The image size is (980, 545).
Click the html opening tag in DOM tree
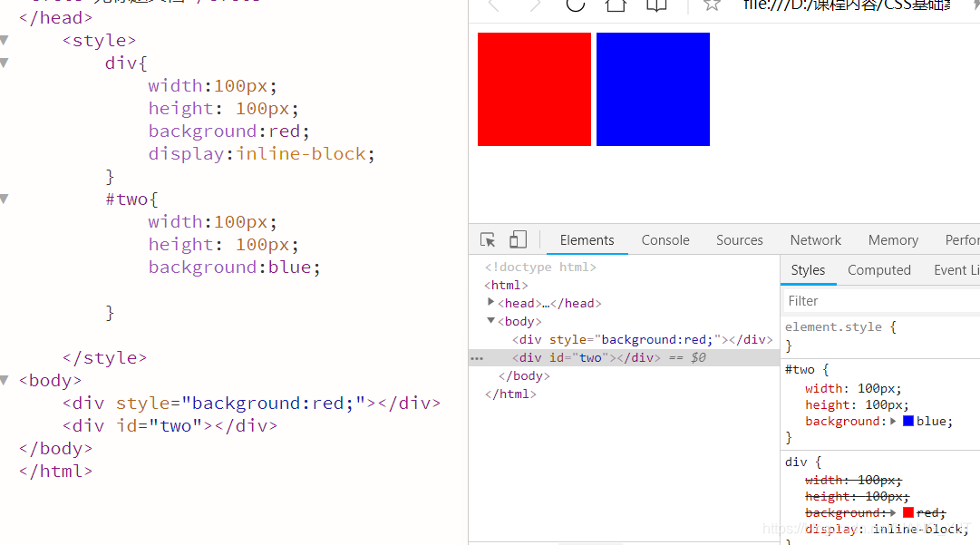[506, 285]
